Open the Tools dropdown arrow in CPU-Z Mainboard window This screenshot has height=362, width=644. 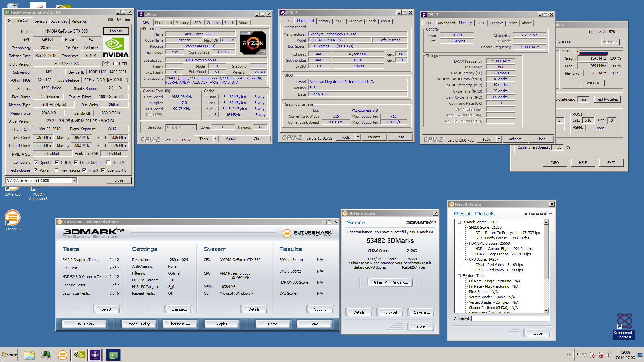pyautogui.click(x=358, y=137)
